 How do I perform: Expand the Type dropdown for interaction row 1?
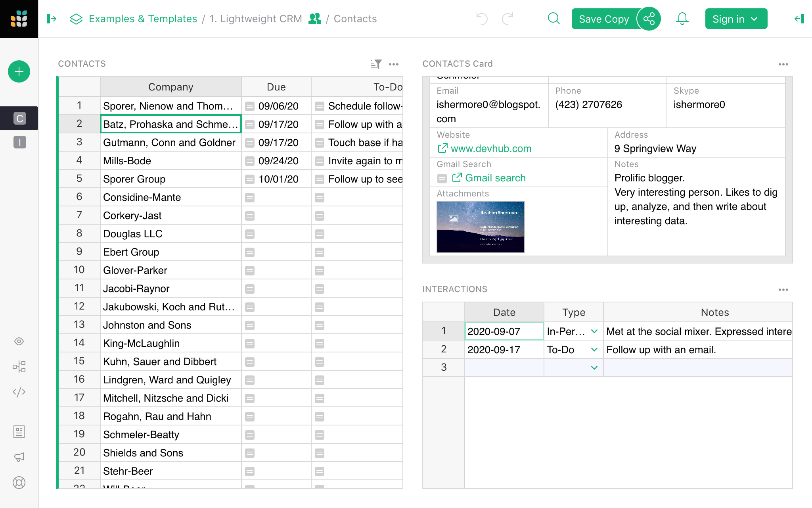[595, 331]
